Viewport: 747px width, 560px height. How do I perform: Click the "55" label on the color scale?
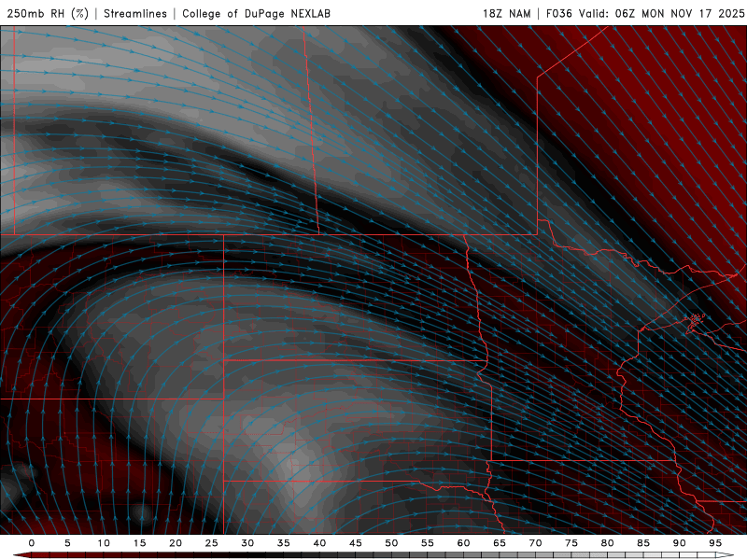(x=428, y=543)
